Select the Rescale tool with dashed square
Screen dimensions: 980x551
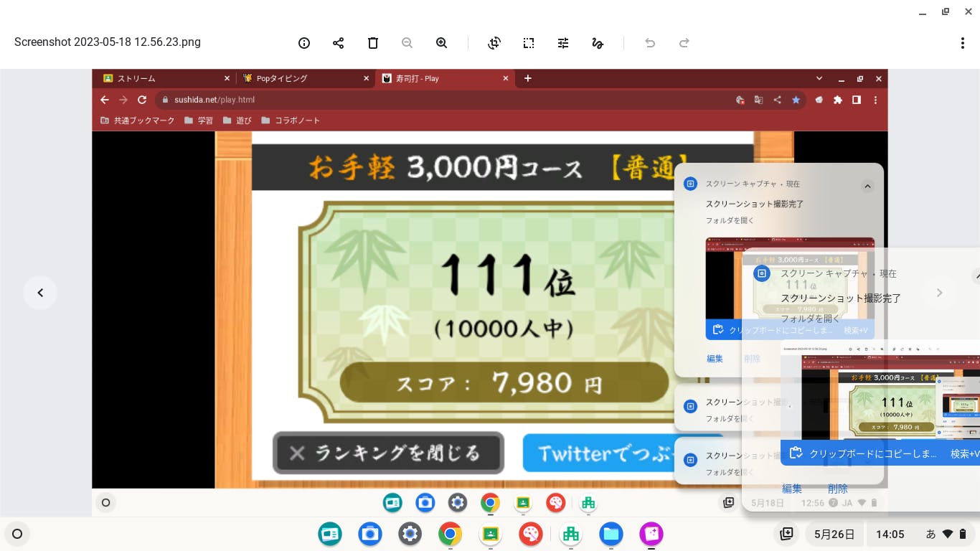point(529,43)
